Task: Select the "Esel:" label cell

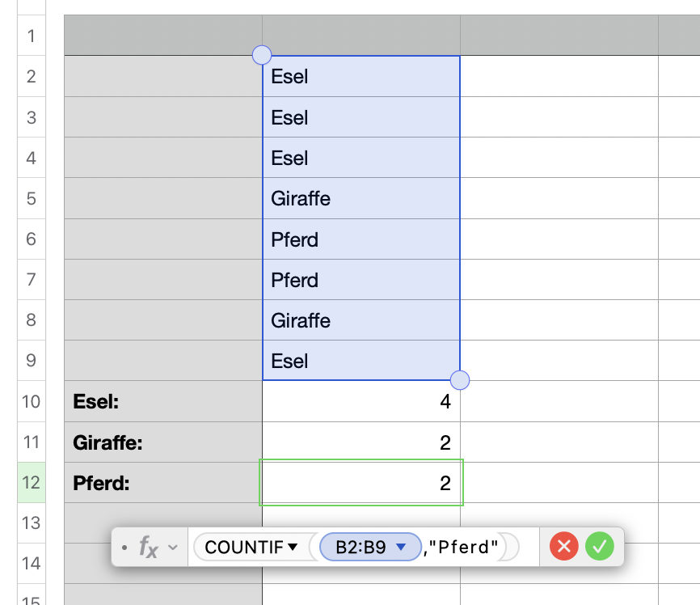Action: [162, 401]
